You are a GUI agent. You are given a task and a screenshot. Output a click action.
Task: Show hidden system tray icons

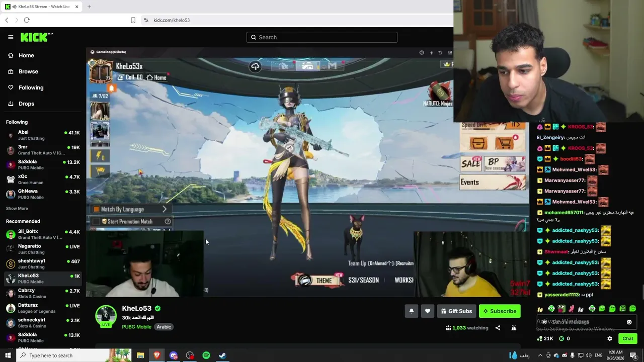tap(540, 355)
